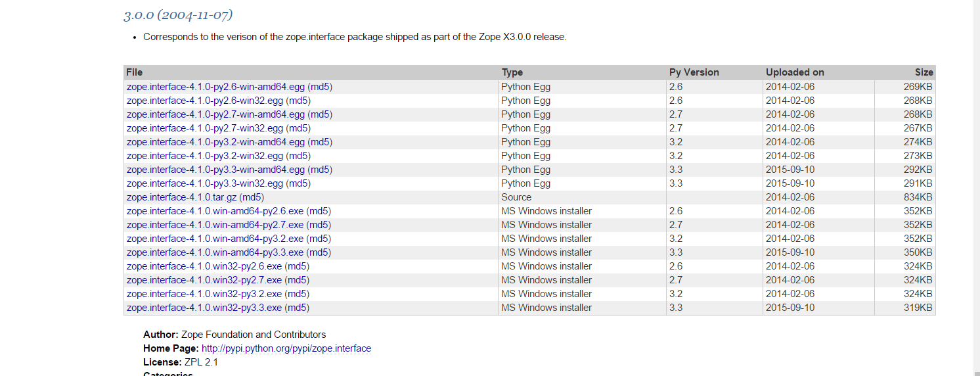The width and height of the screenshot is (980, 376).
Task: Click the File column header
Action: [135, 72]
